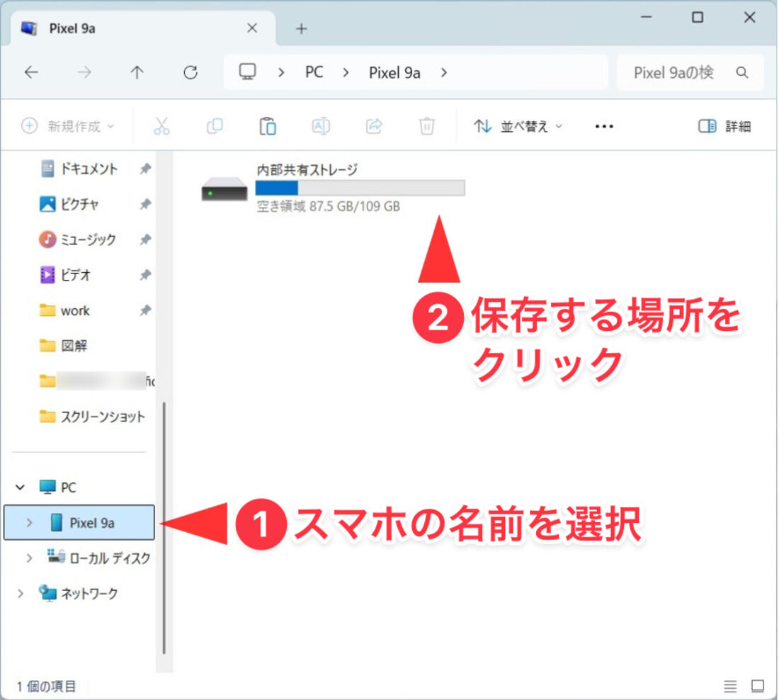Image resolution: width=779 pixels, height=700 pixels.
Task: Open a new tab with plus button
Action: [x=301, y=29]
